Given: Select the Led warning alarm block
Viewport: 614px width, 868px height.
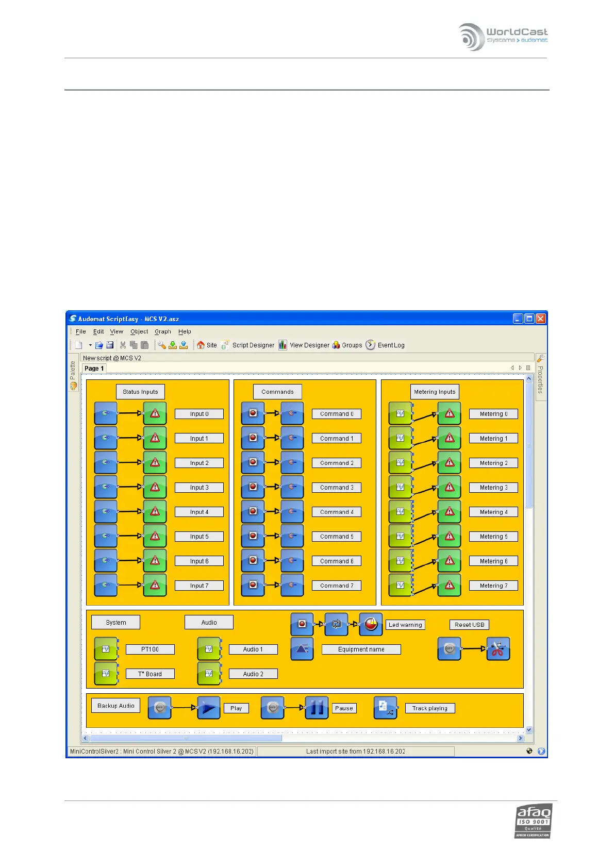Looking at the screenshot, I should (x=371, y=624).
